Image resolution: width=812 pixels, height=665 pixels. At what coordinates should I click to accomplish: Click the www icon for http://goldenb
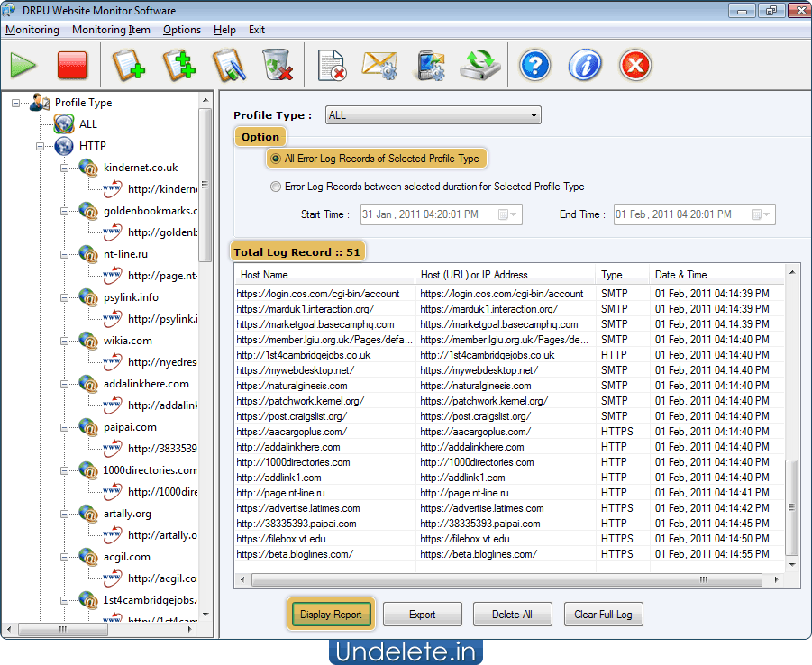coord(113,232)
